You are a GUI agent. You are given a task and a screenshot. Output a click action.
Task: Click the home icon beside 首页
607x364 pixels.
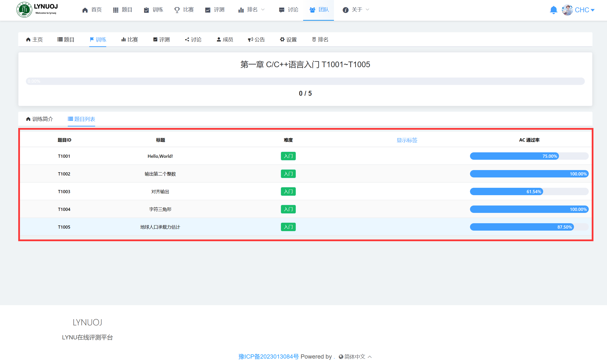tap(85, 10)
